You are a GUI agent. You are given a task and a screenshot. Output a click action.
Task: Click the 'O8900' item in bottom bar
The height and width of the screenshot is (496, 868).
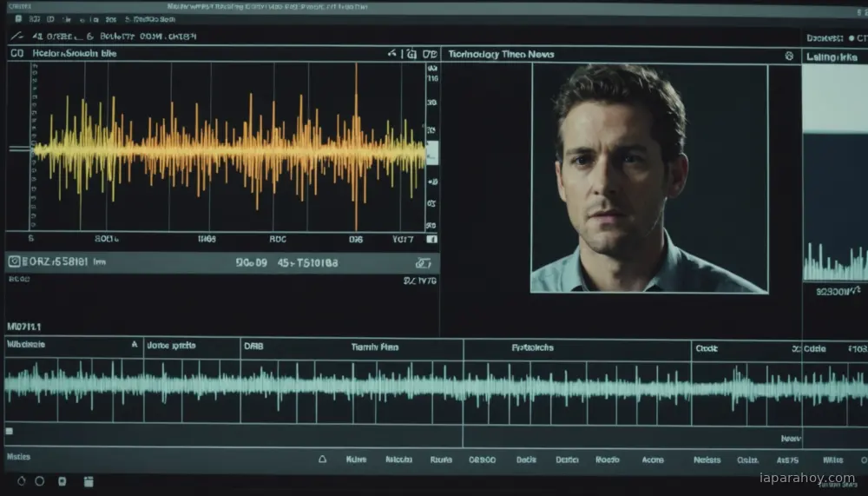tap(482, 460)
